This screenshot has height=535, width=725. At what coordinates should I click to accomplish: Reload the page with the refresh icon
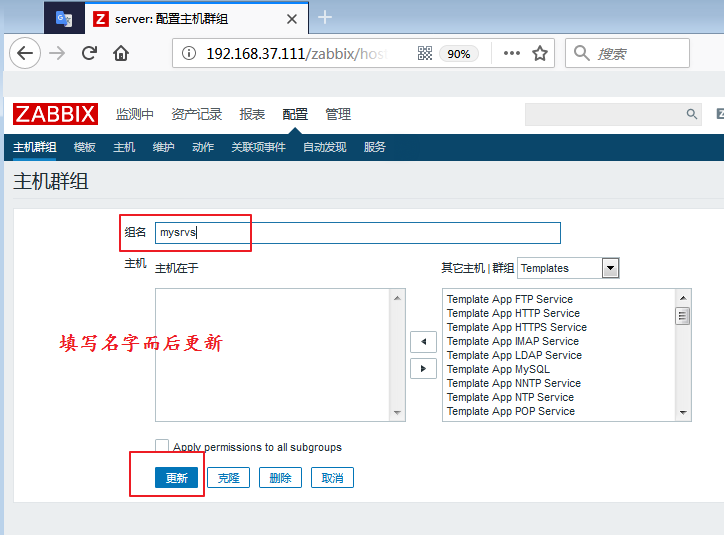tap(89, 54)
